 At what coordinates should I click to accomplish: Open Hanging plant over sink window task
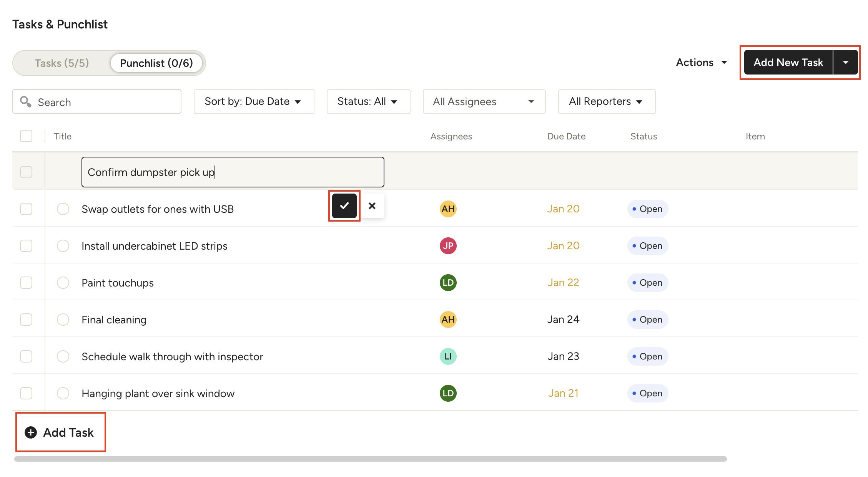158,393
